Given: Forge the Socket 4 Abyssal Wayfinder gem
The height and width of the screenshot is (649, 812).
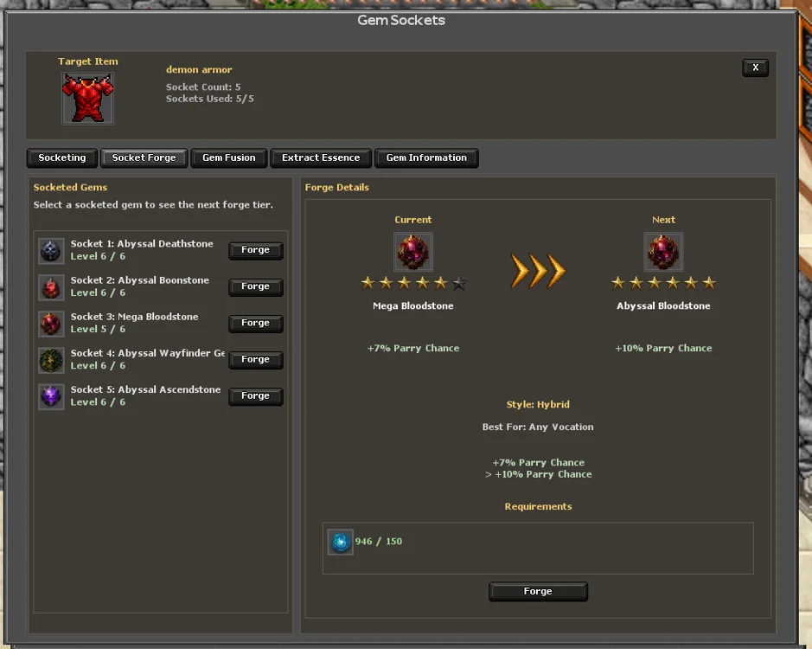Looking at the screenshot, I should (256, 359).
